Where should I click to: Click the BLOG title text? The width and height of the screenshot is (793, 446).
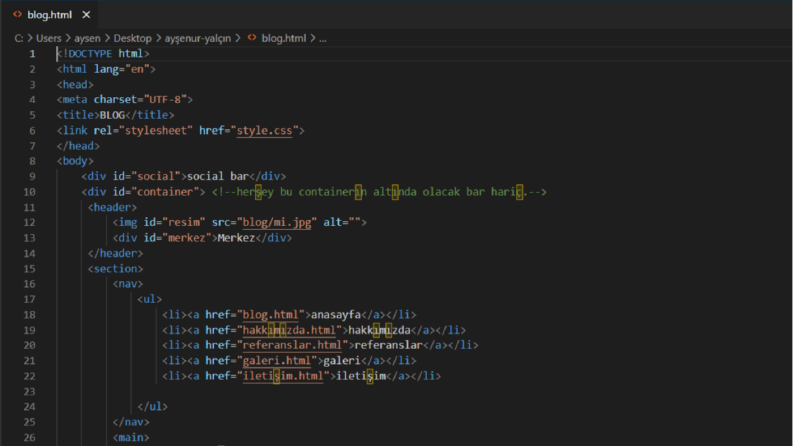click(112, 115)
